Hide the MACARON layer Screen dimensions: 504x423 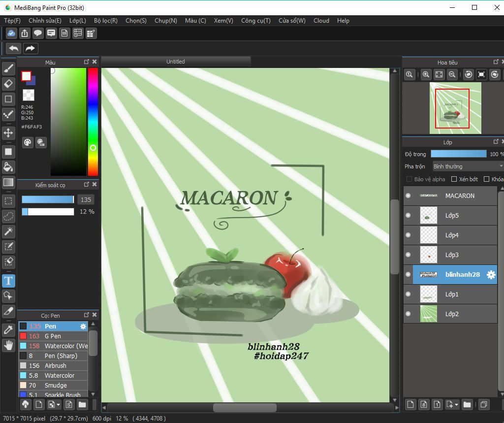(408, 195)
